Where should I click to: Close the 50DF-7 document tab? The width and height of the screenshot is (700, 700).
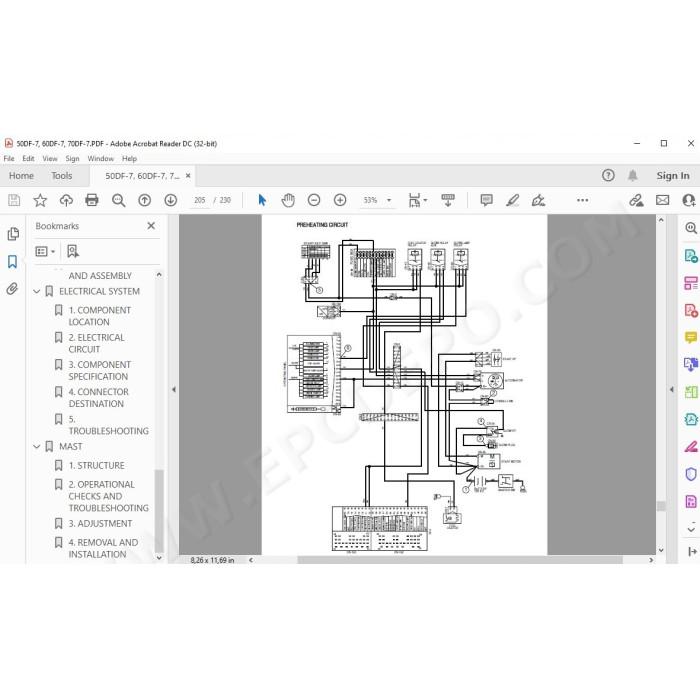point(188,176)
